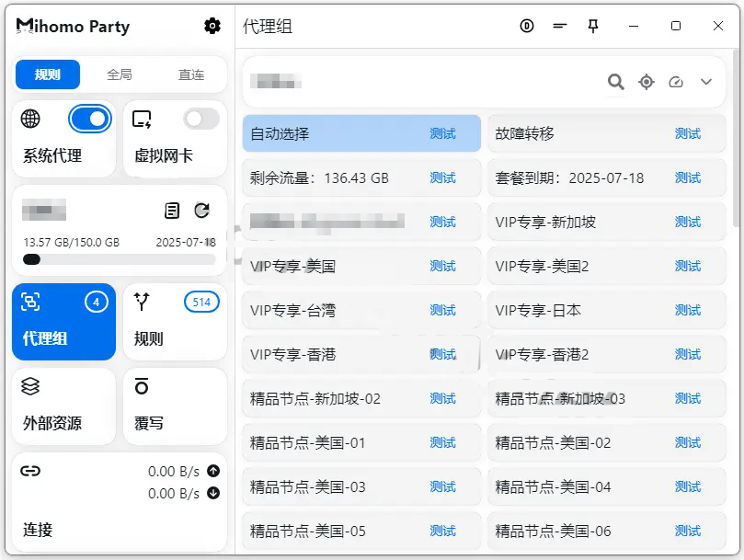This screenshot has width=744, height=560.
Task: Select 精品节点-美国-01 node
Action: click(361, 442)
